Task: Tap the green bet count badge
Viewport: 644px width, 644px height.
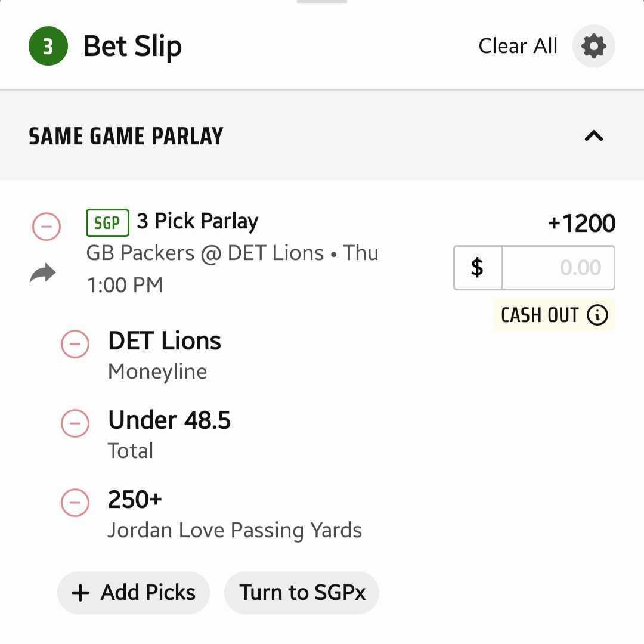Action: (x=48, y=46)
